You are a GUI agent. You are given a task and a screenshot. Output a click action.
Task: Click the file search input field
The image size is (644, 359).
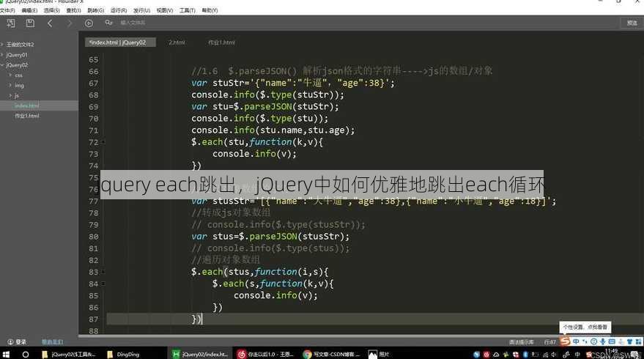click(133, 23)
